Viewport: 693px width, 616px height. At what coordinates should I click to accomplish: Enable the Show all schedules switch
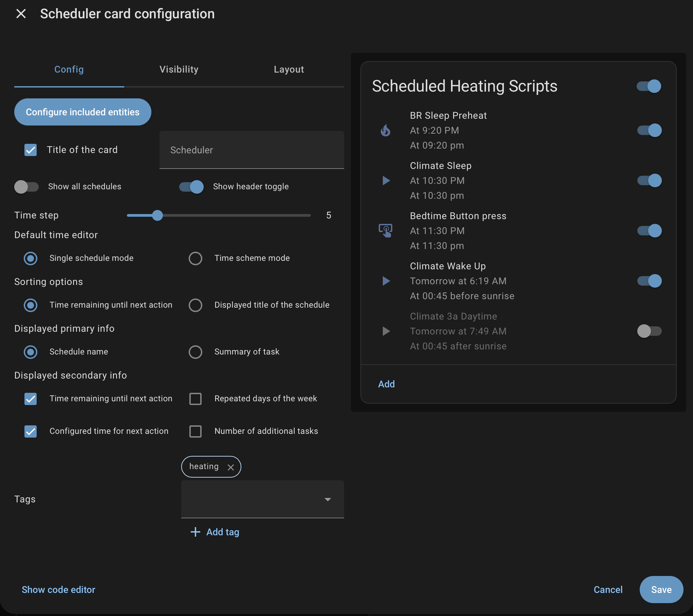pyautogui.click(x=26, y=187)
